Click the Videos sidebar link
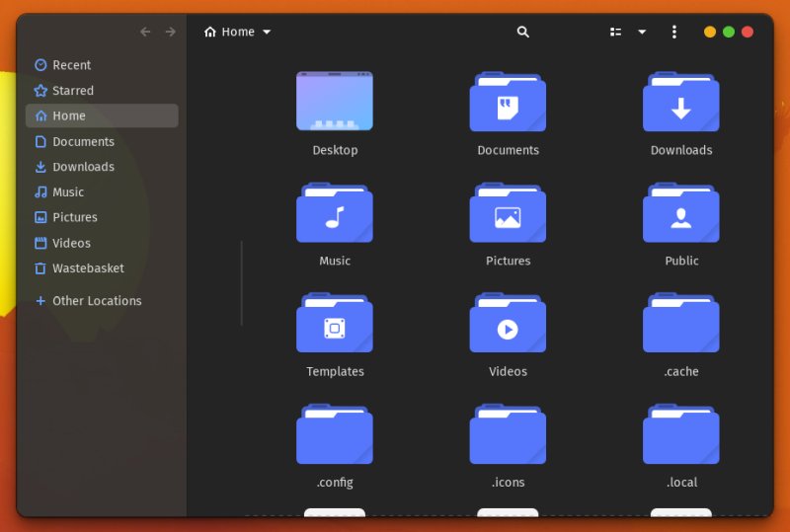This screenshot has height=532, width=790. point(71,243)
